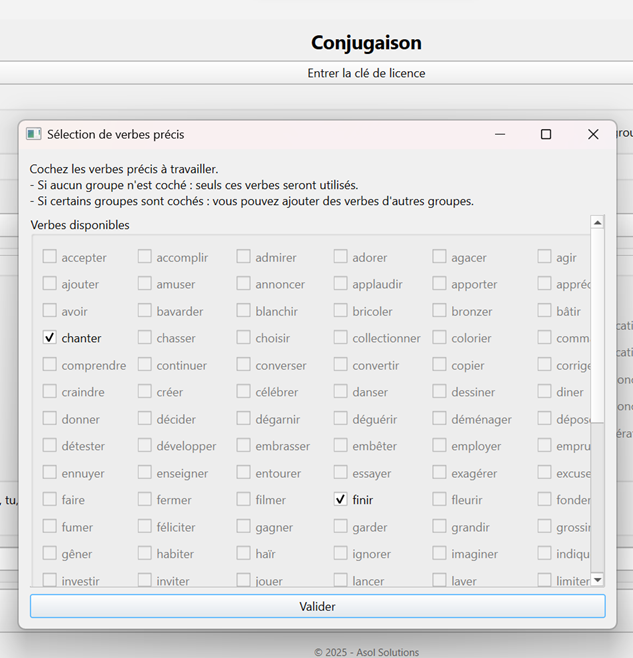Close the Sélection de verbes précis dialog
The height and width of the screenshot is (658, 633).
point(593,134)
